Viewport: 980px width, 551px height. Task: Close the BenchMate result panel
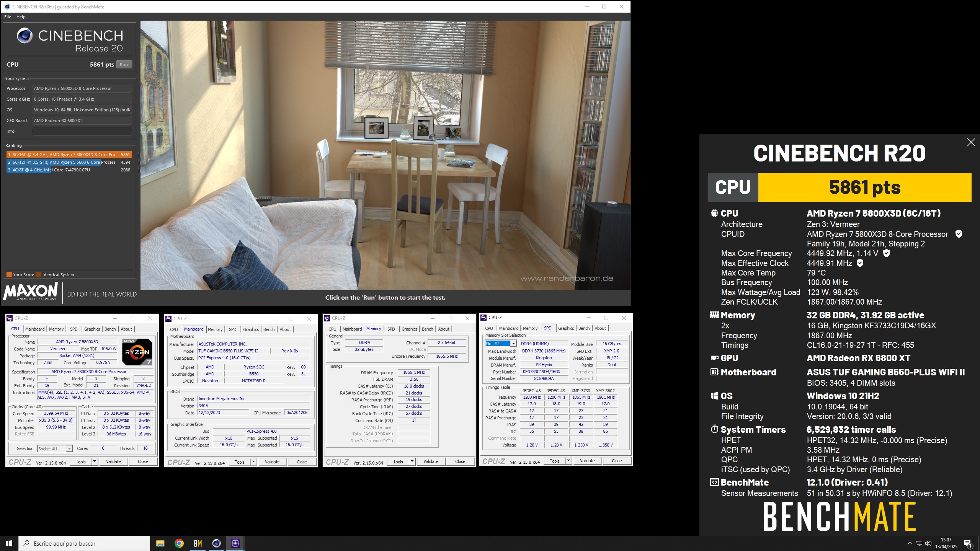coord(971,142)
